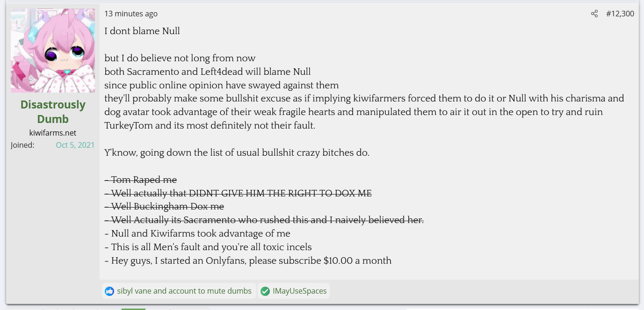Open the pink-haired anime avatar

[x=53, y=50]
